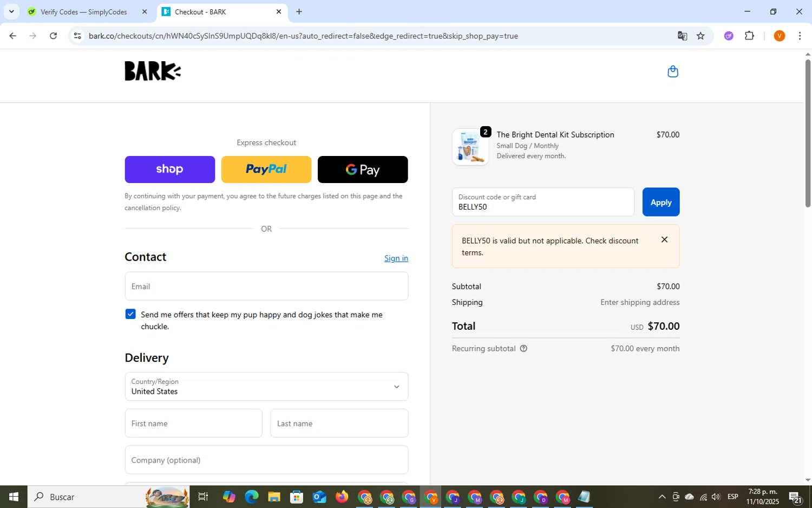Reload the BARK checkout page
The width and height of the screenshot is (812, 508).
click(53, 36)
